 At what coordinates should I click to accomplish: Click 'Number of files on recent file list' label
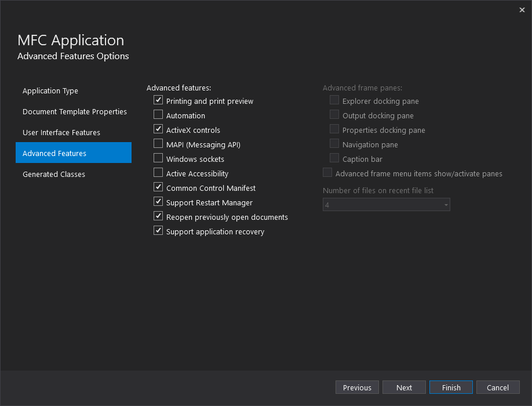tap(378, 191)
